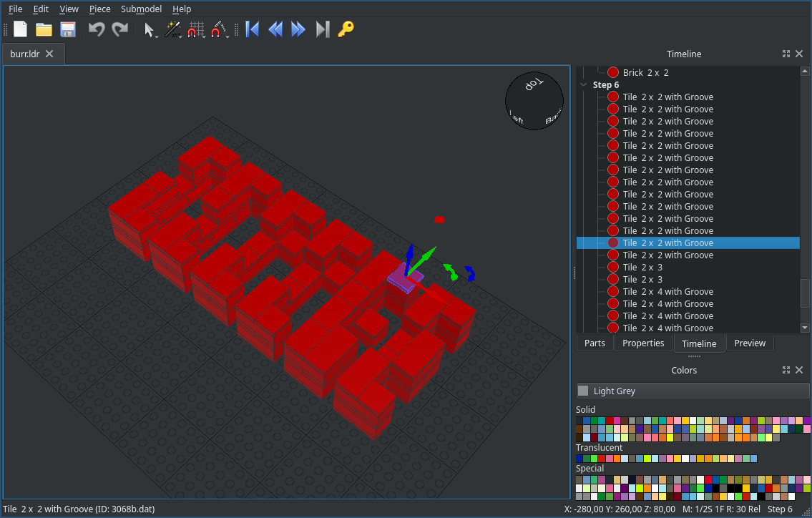Image resolution: width=812 pixels, height=518 pixels.
Task: Close the Timeline panel
Action: tap(799, 54)
